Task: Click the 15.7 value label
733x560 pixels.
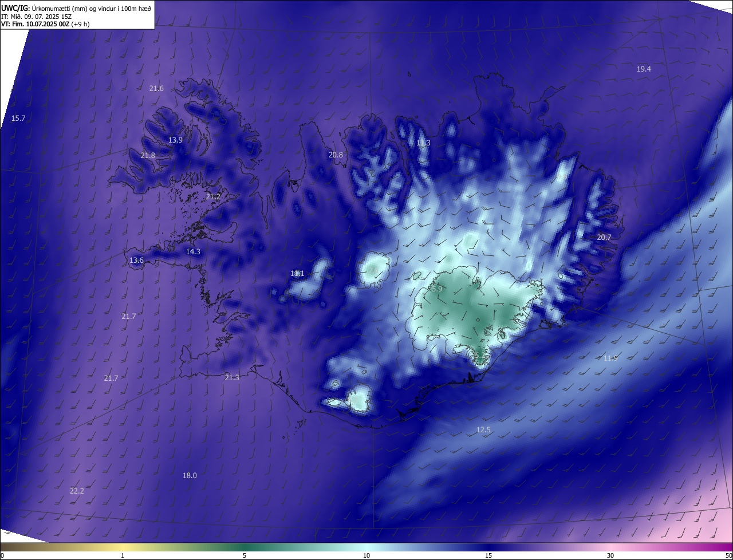Action: pos(18,118)
